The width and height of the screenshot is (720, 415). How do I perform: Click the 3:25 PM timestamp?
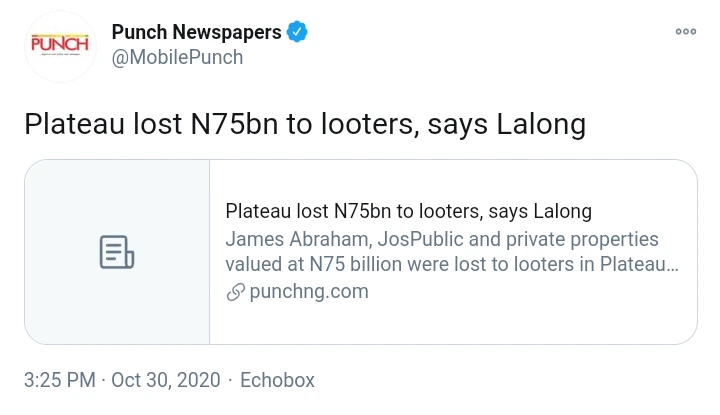point(60,380)
